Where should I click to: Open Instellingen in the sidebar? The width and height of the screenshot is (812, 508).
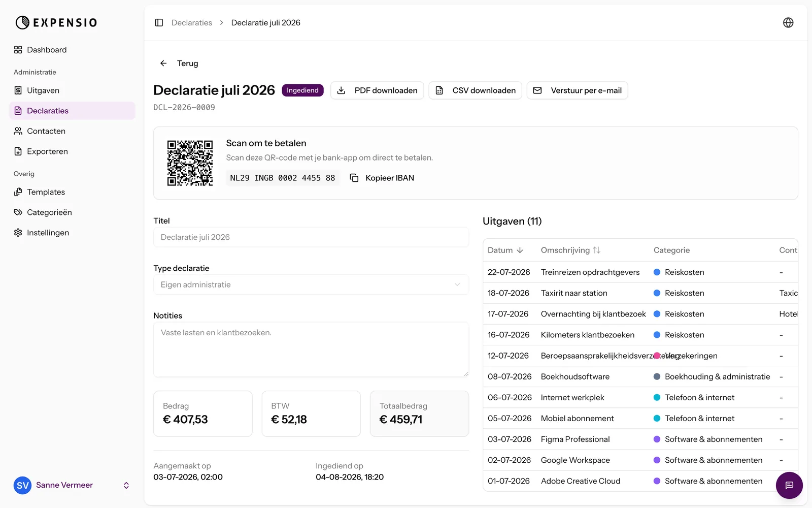tap(72, 233)
